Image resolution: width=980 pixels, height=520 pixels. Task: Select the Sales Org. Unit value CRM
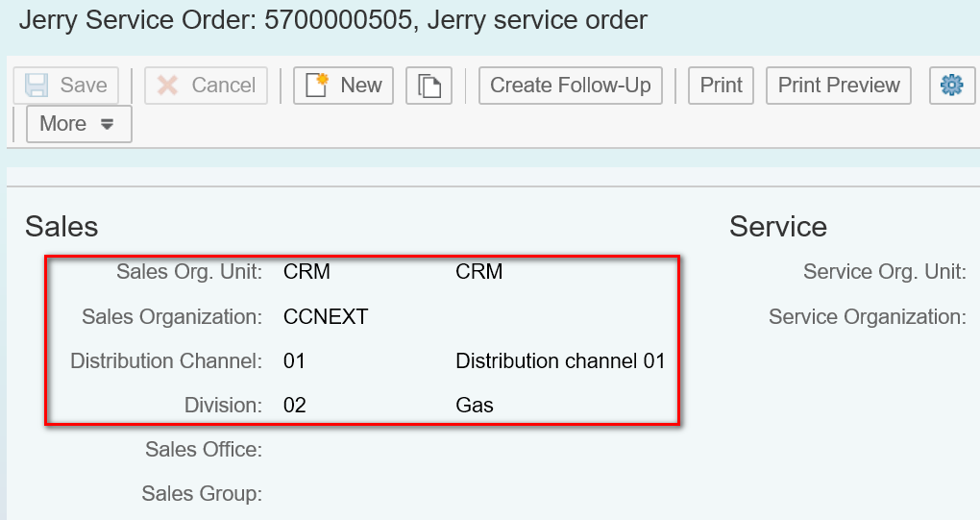tap(306, 272)
